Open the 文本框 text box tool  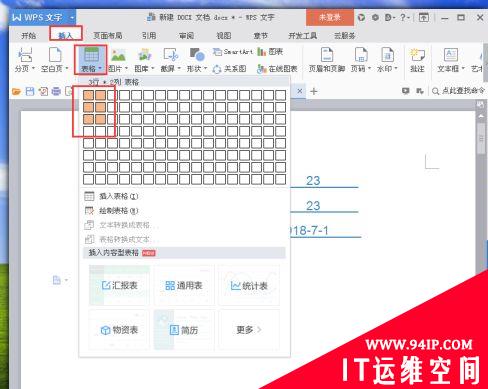(451, 55)
